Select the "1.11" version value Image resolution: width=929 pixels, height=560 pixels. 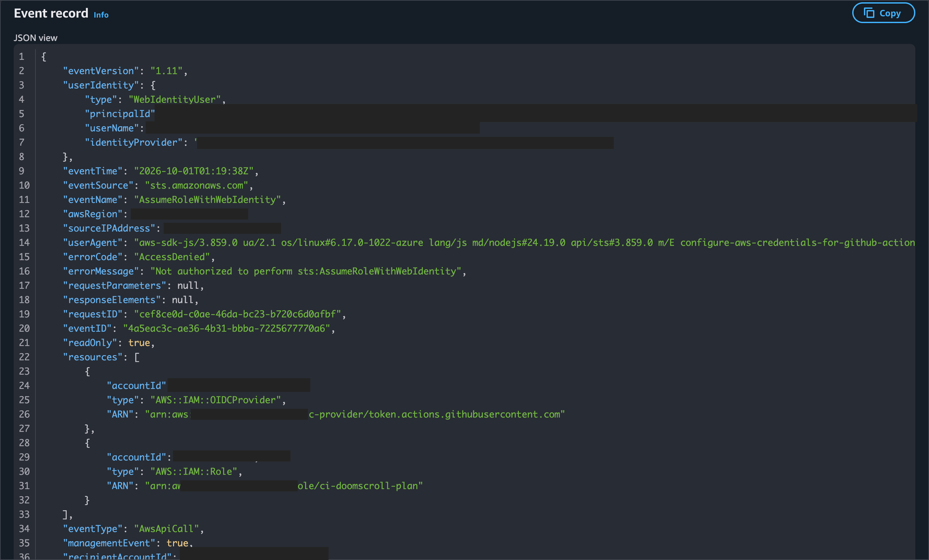(x=166, y=71)
